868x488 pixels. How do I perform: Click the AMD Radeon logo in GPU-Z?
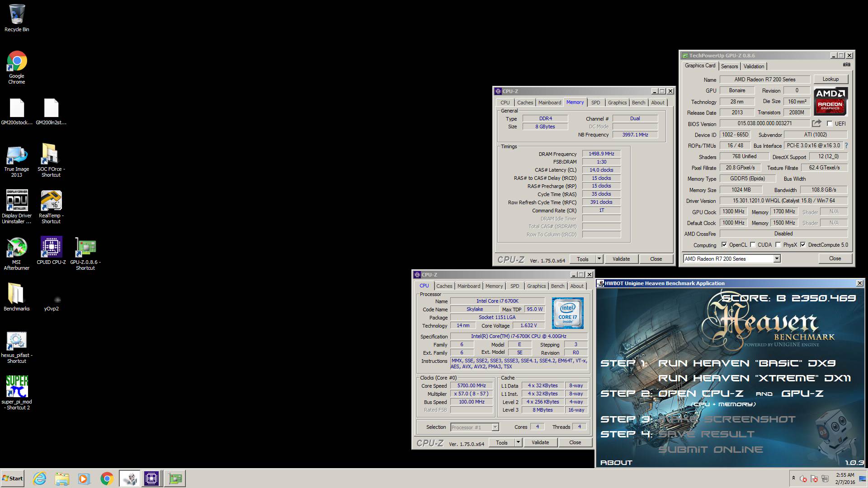coord(831,102)
